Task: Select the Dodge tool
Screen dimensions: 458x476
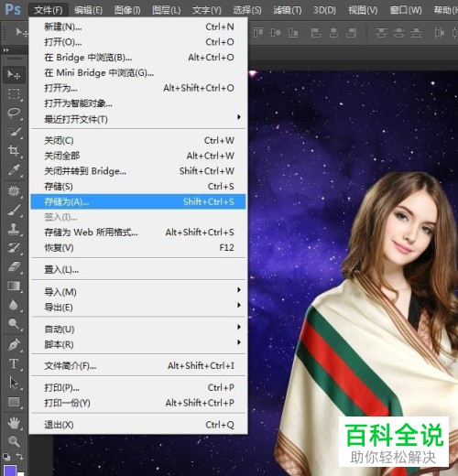Action: pos(14,324)
